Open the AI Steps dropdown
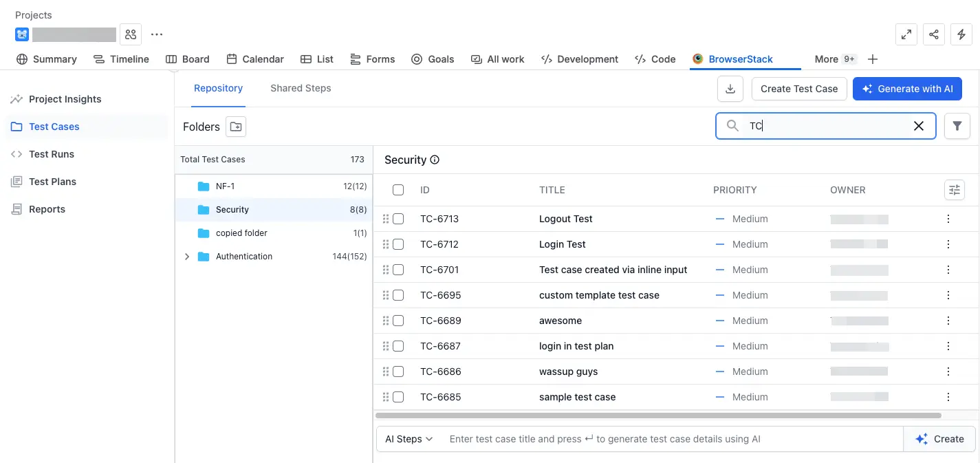 pyautogui.click(x=409, y=439)
